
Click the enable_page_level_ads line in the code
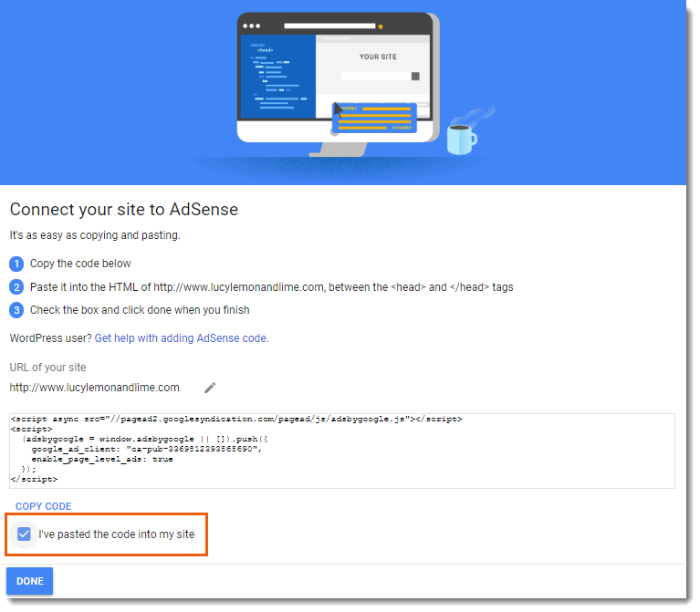pyautogui.click(x=102, y=459)
